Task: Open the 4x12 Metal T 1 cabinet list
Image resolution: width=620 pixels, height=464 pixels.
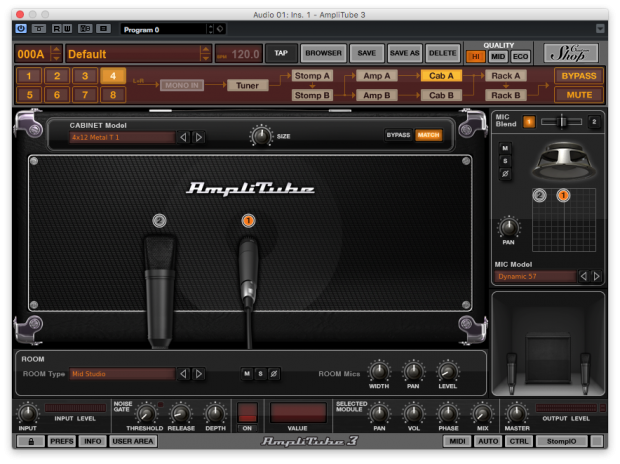Action: pyautogui.click(x=122, y=137)
